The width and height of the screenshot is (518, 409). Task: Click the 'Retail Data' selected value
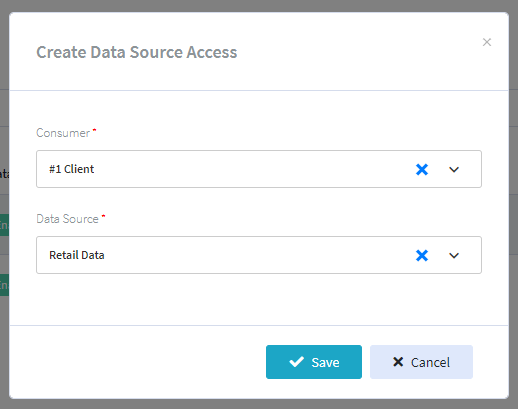[x=77, y=255]
